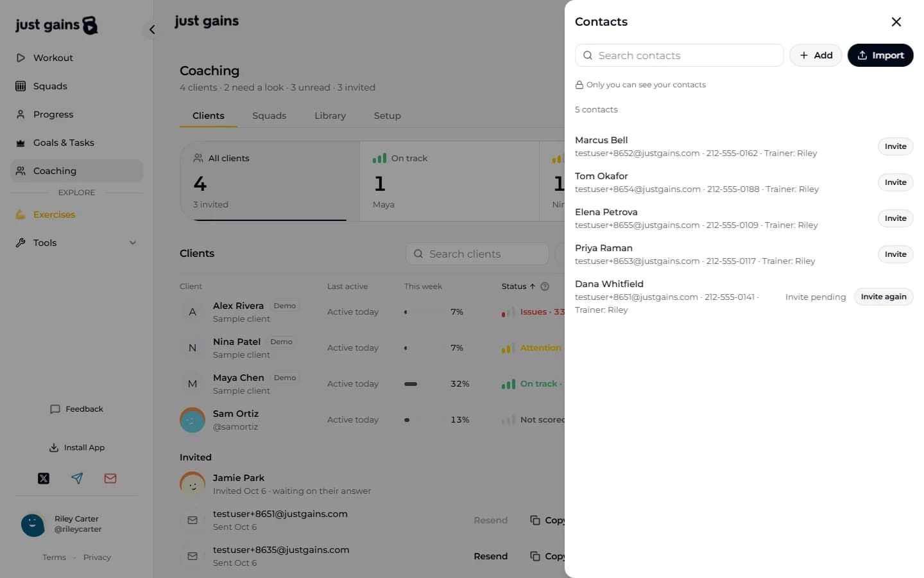The height and width of the screenshot is (578, 924).
Task: Open the Setup tab
Action: click(388, 116)
